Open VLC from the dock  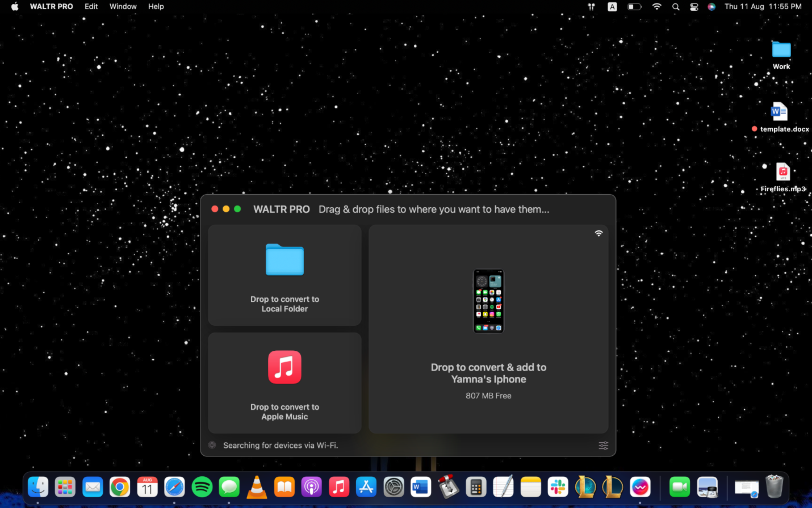[x=257, y=487]
